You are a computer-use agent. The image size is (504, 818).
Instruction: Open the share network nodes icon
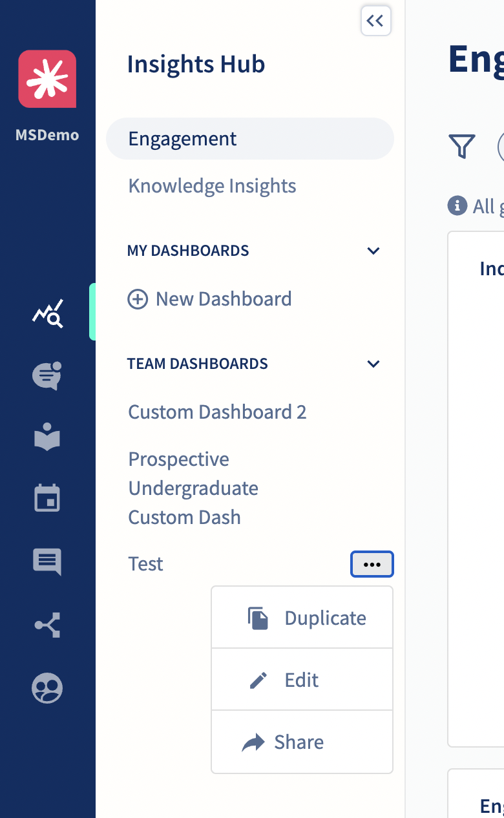coord(47,625)
